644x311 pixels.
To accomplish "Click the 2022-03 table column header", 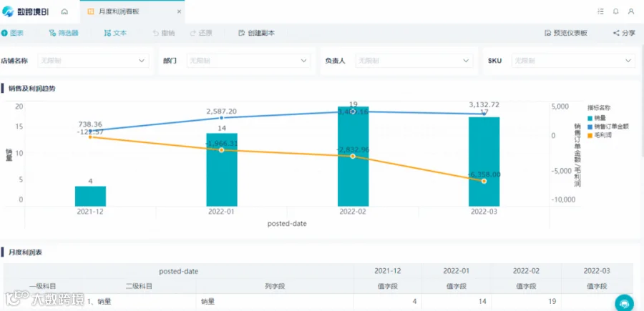I will [597, 271].
